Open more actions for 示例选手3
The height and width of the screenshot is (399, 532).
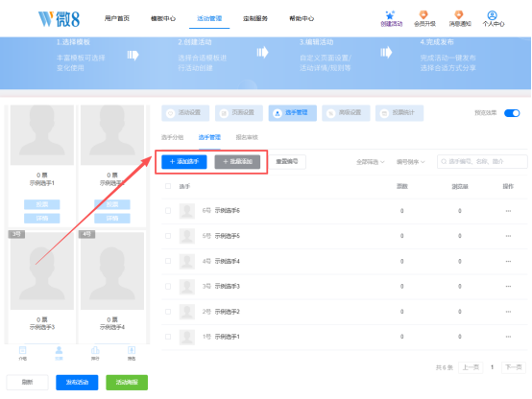click(x=508, y=287)
